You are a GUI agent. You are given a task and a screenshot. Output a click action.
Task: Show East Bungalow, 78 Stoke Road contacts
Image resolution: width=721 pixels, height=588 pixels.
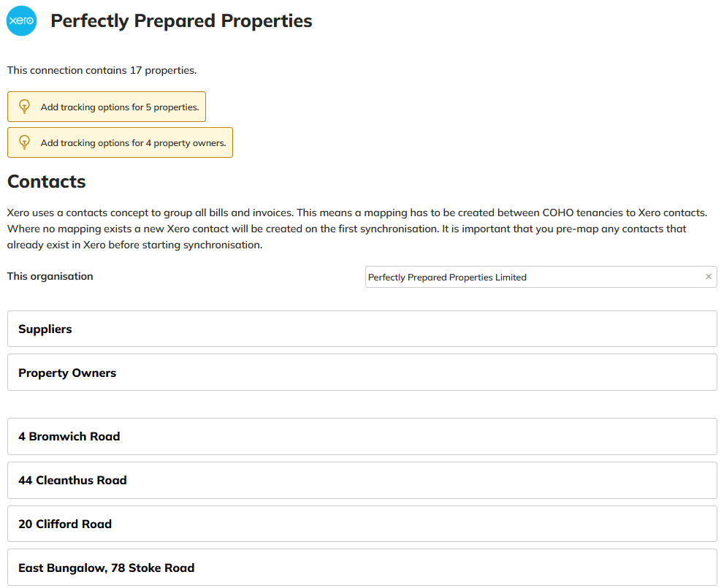362,568
